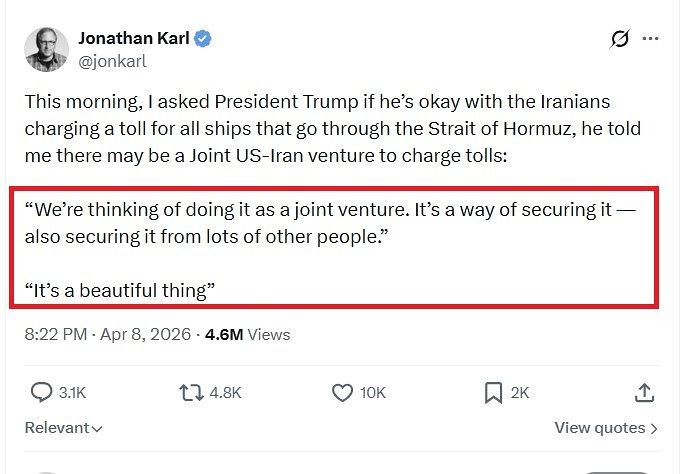Open the View quotes link

[x=599, y=428]
